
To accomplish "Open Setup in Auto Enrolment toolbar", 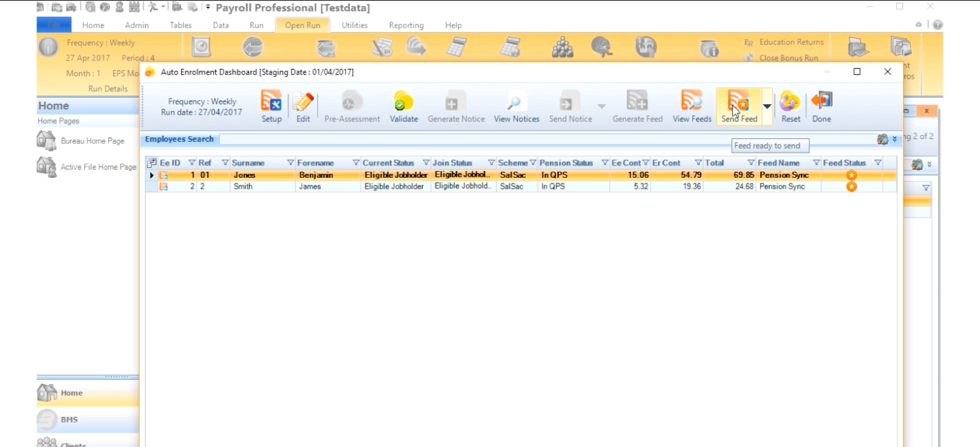I will click(271, 107).
